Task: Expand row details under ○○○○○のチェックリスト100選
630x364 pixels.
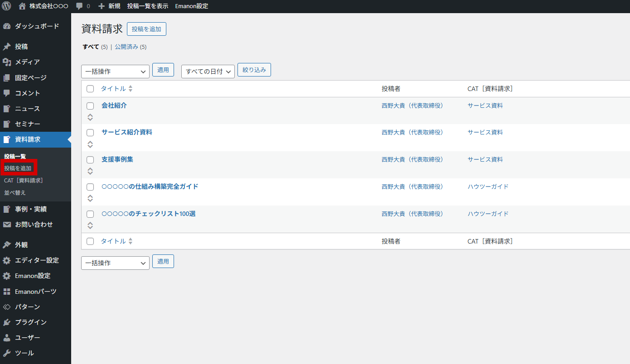Action: [x=90, y=225]
